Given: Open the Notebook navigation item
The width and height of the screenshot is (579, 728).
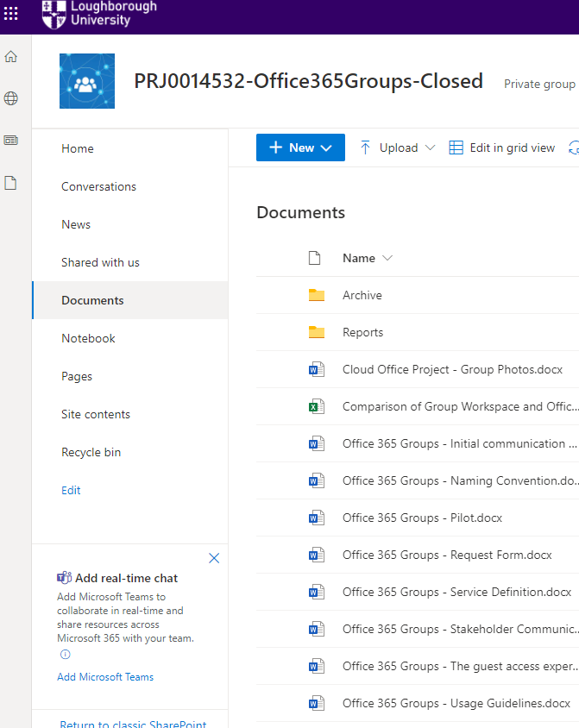Looking at the screenshot, I should click(x=87, y=338).
